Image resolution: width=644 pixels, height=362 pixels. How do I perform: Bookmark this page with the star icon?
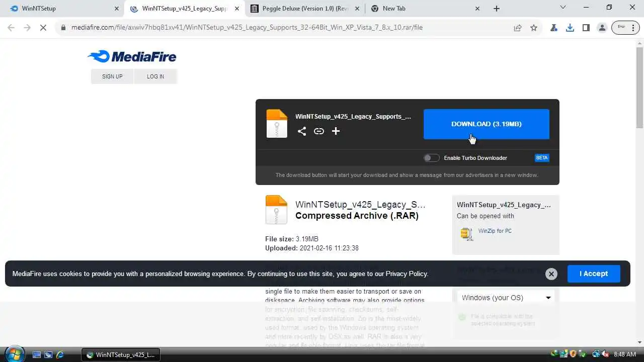(x=534, y=28)
